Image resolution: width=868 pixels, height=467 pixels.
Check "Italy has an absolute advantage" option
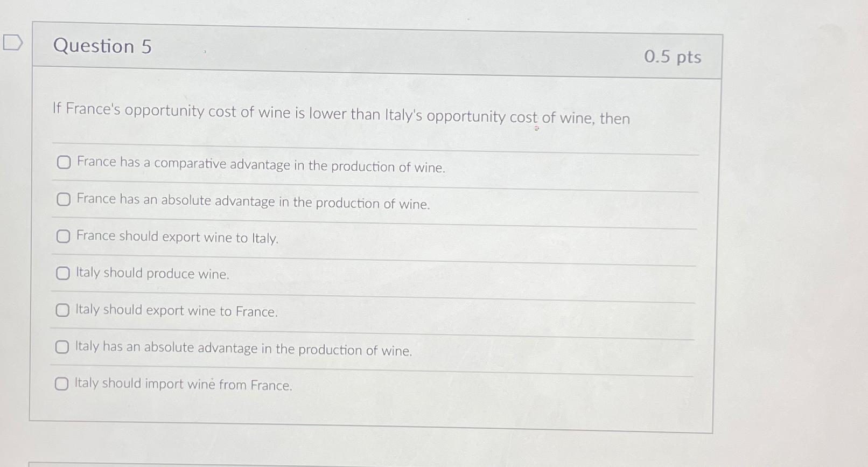[x=63, y=346]
